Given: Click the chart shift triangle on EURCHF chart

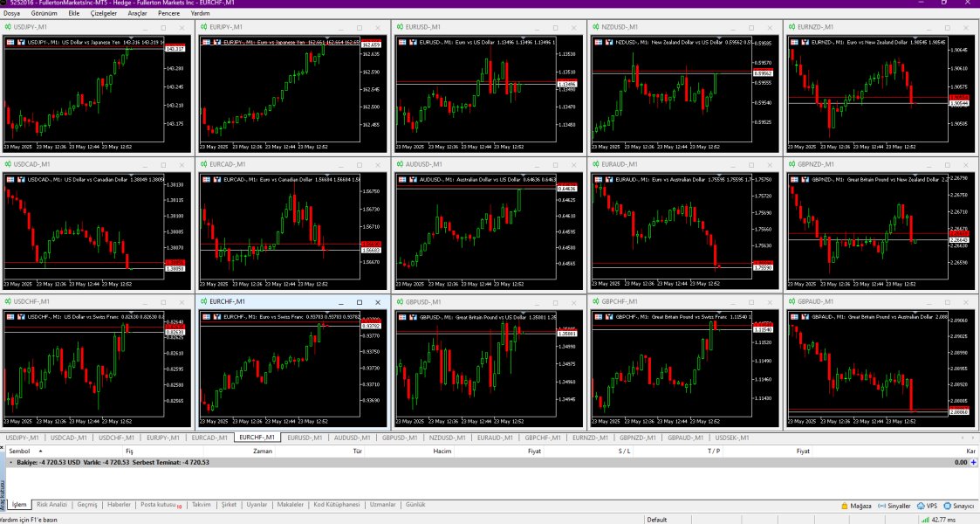Looking at the screenshot, I should point(327,314).
